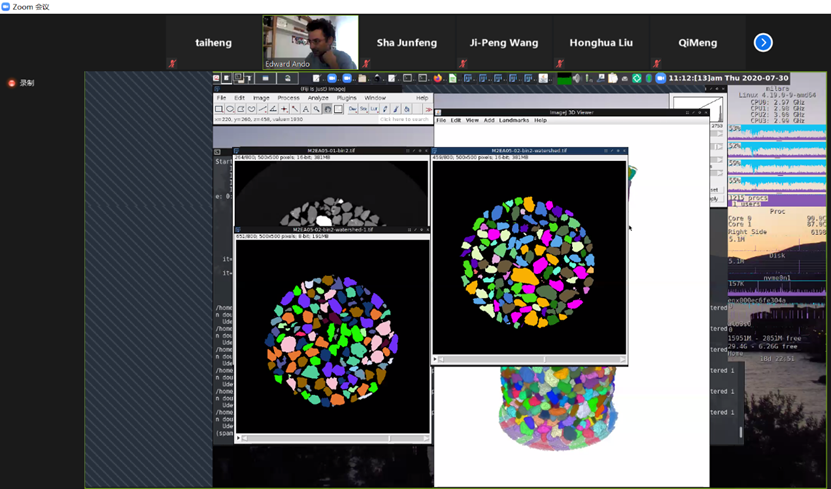Open Landmarks menu in 3D Viewer
831x489 pixels.
(514, 120)
